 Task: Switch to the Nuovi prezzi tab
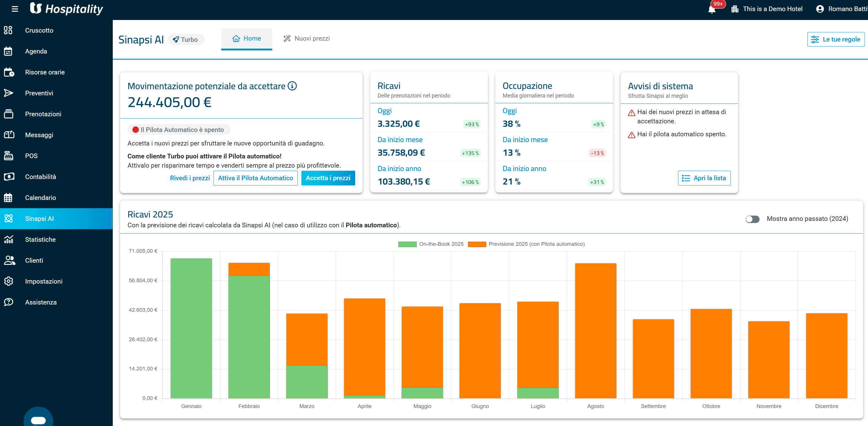[x=306, y=39]
